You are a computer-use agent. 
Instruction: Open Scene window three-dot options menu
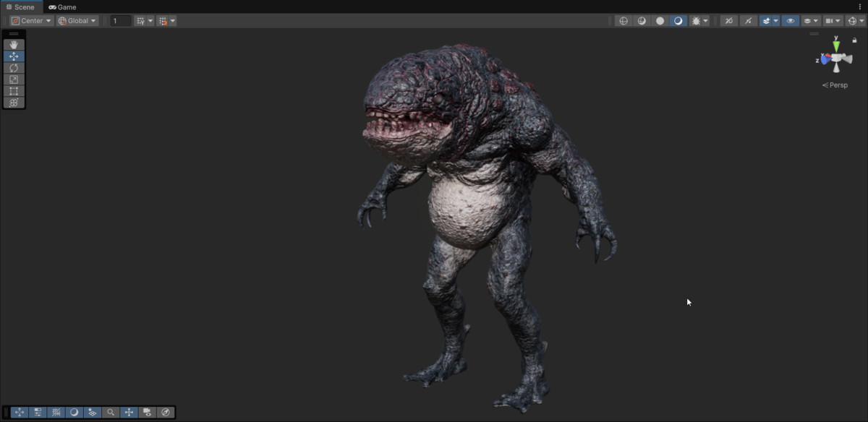860,7
